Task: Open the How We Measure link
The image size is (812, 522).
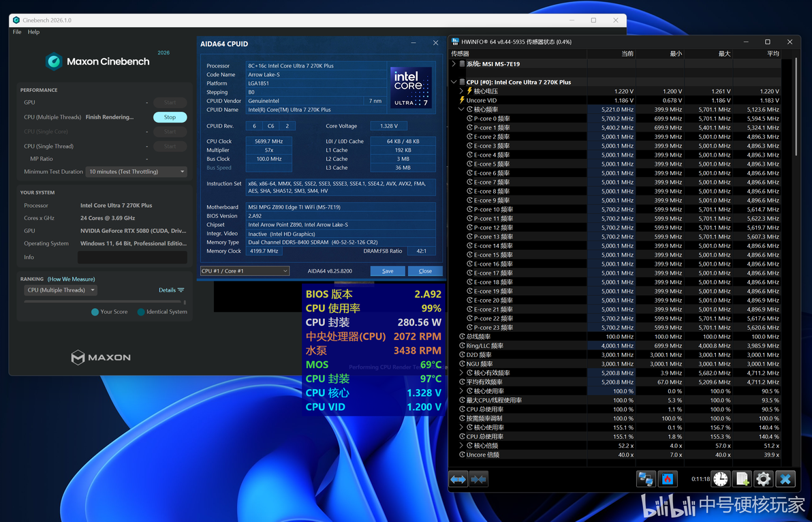Action: coord(71,279)
